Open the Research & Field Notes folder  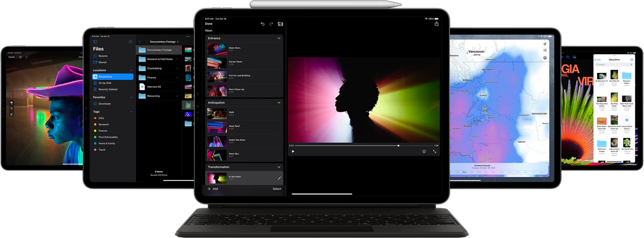tap(159, 59)
